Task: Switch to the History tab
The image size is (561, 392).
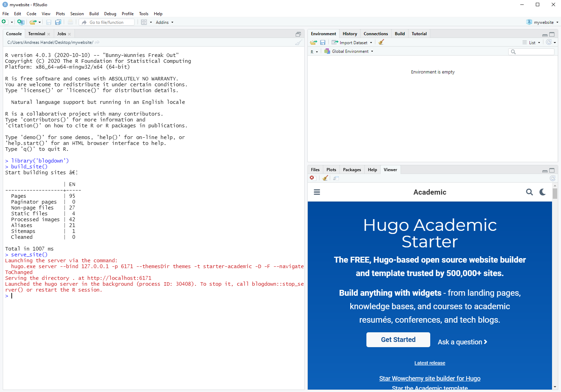Action: click(x=350, y=34)
